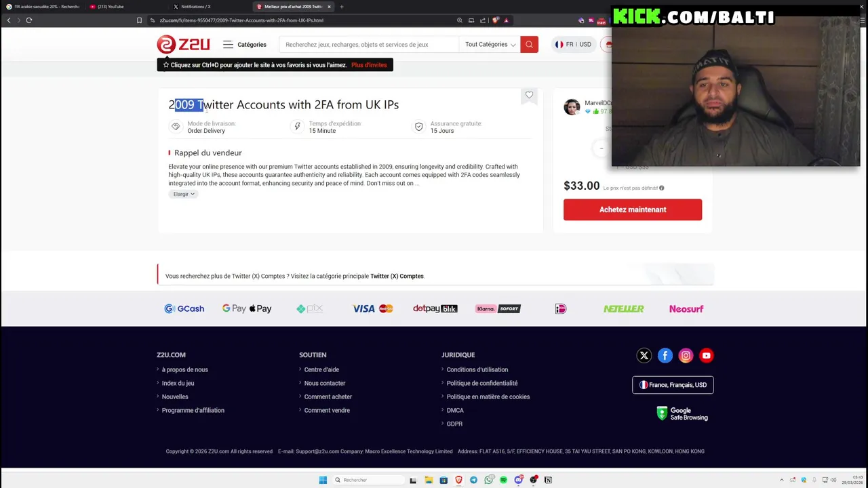Open DMCA footer link
The image size is (868, 488).
point(455,411)
